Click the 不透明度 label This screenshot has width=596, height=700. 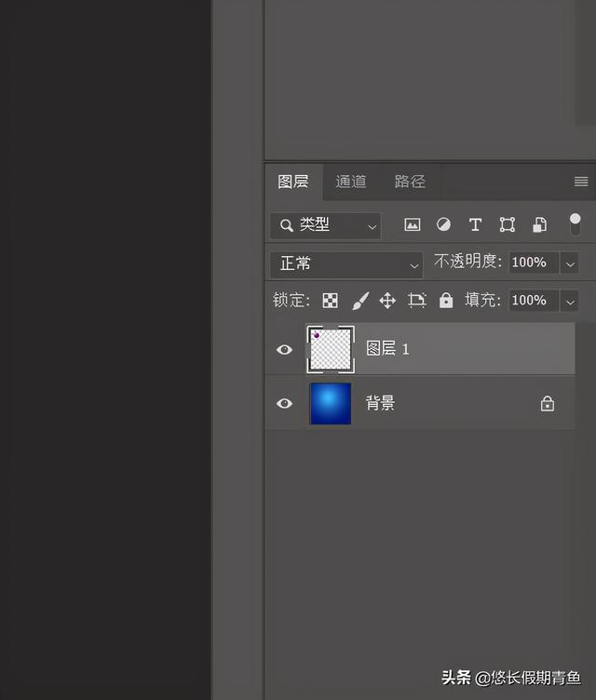(467, 262)
